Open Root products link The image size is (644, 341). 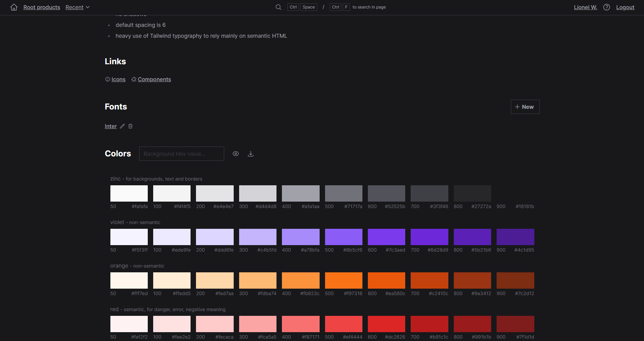pyautogui.click(x=42, y=7)
